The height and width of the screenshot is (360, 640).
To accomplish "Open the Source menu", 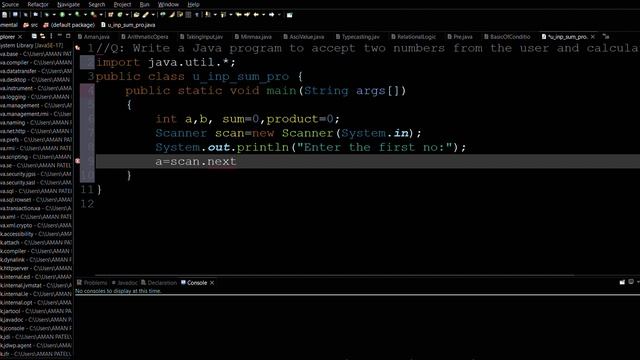I will 10,4.
